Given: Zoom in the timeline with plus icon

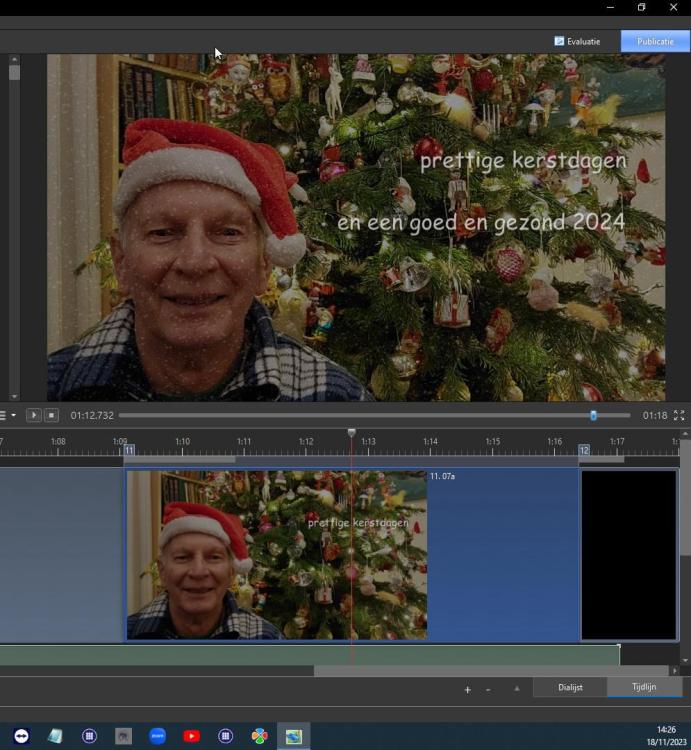Looking at the screenshot, I should [467, 689].
